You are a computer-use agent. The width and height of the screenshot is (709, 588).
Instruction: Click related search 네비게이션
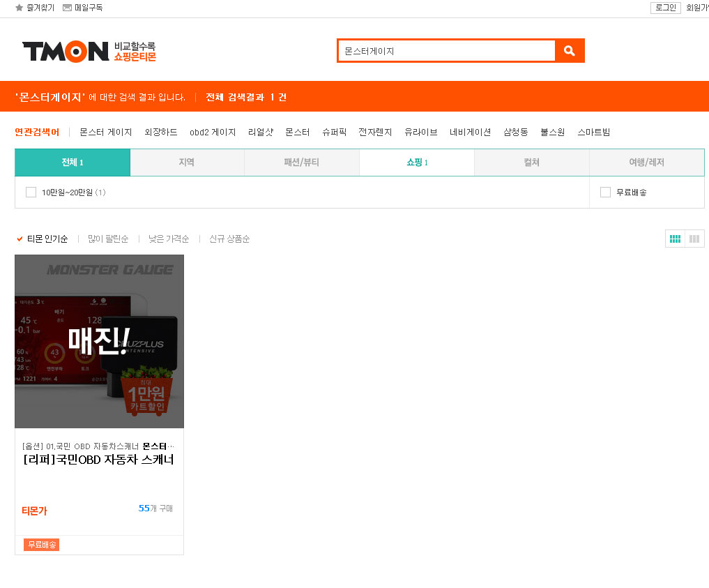tap(471, 132)
